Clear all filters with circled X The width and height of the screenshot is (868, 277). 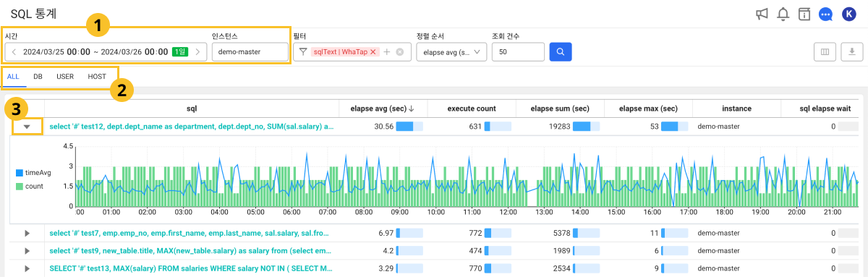[x=399, y=52]
